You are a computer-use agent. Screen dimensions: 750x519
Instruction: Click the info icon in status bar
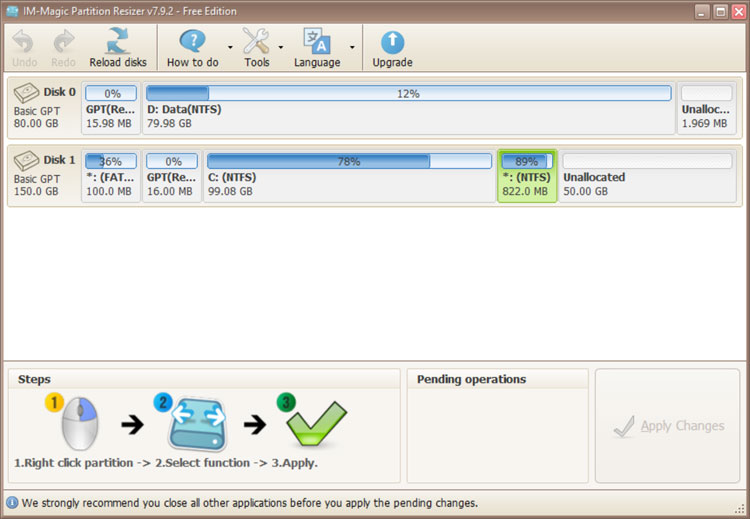12,503
